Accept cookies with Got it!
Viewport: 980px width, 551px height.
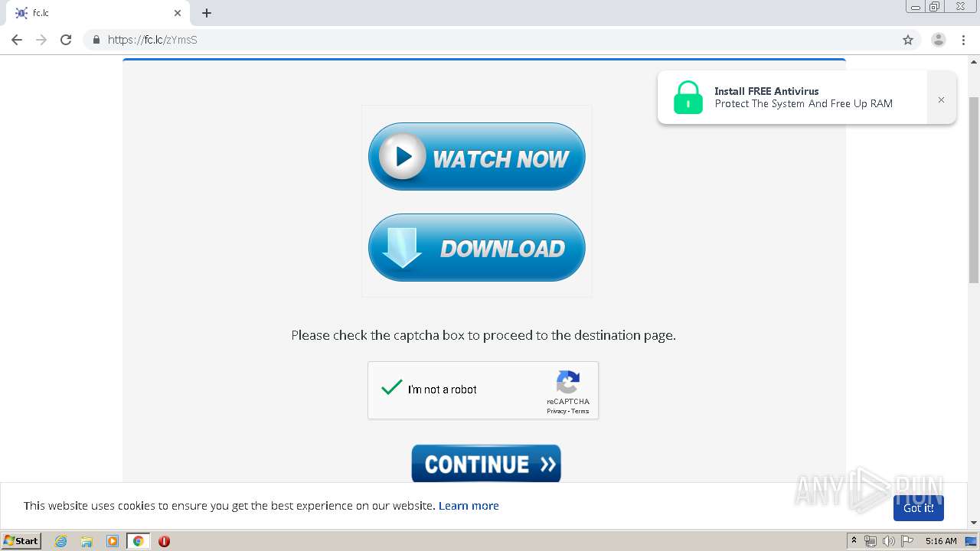point(919,508)
